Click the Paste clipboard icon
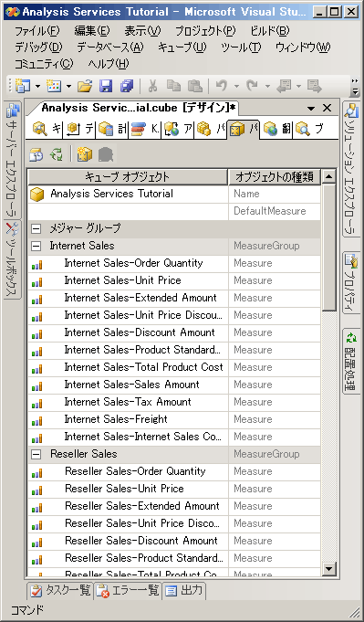Viewport: 364px width, 622px height. pos(194,86)
